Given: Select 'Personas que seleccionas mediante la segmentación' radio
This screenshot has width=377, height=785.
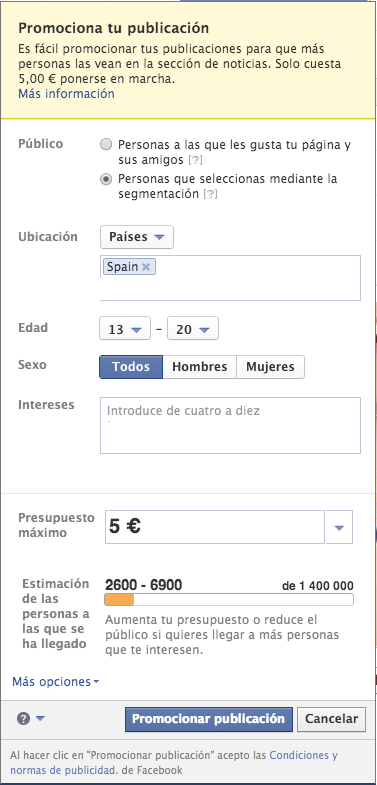Looking at the screenshot, I should click(x=106, y=179).
